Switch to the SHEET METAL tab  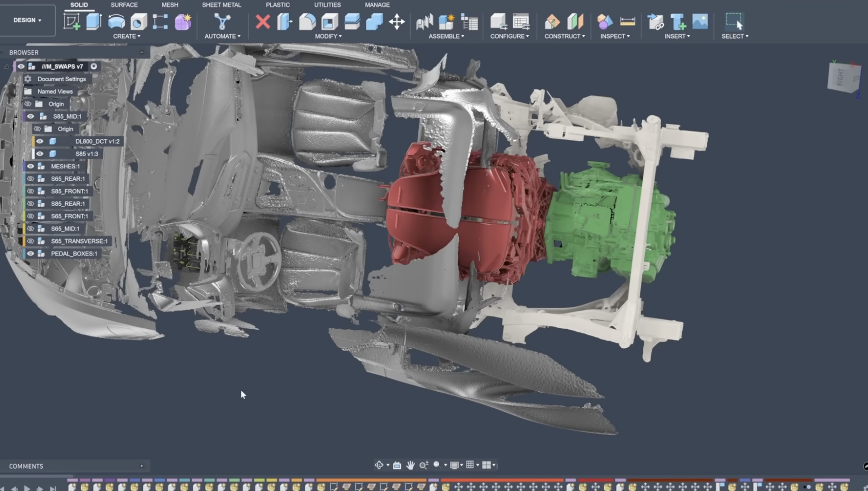[x=221, y=5]
